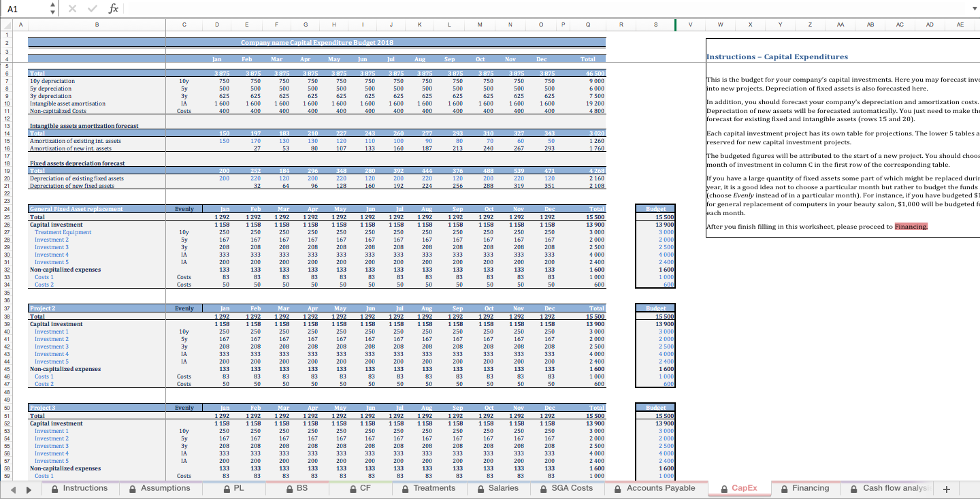Select the 'Jan' month header in row 4

218,59
